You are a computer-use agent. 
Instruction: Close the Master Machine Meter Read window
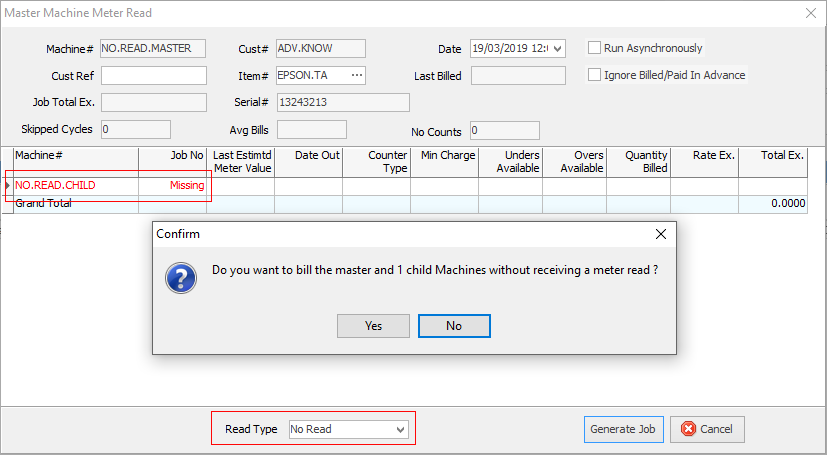809,13
